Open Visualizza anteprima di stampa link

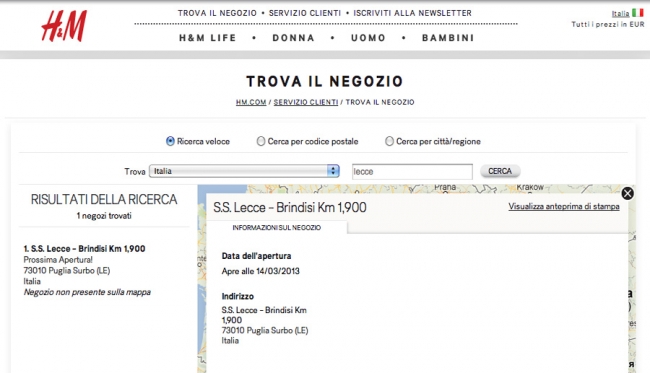coord(564,206)
